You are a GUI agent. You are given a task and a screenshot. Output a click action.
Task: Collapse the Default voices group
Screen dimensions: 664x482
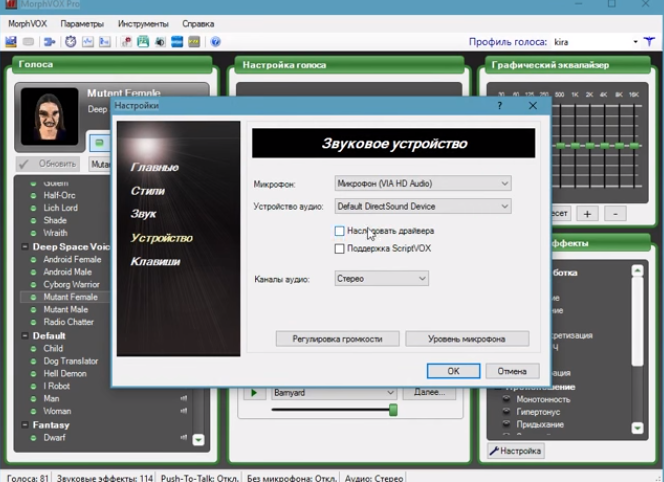[25, 336]
